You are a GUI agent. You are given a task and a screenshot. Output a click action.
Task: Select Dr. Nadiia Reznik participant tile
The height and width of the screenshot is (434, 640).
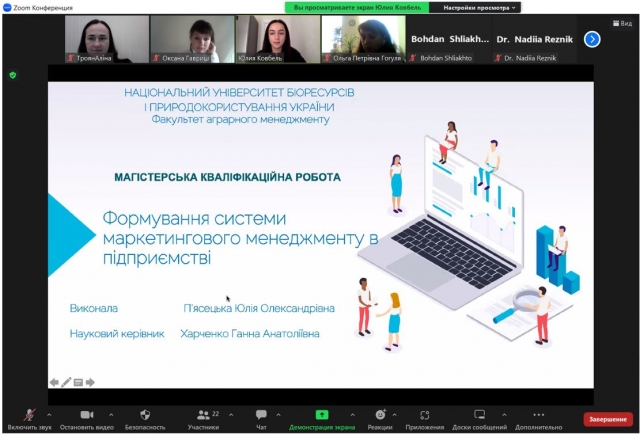click(x=535, y=39)
